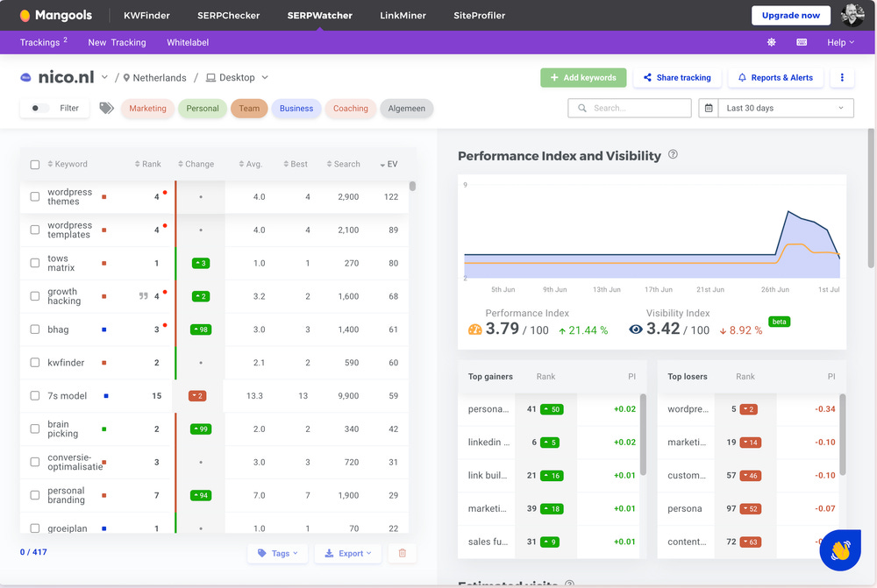Viewport: 877px width, 588px height.
Task: Check the select-all keywords checkbox
Action: tap(35, 165)
